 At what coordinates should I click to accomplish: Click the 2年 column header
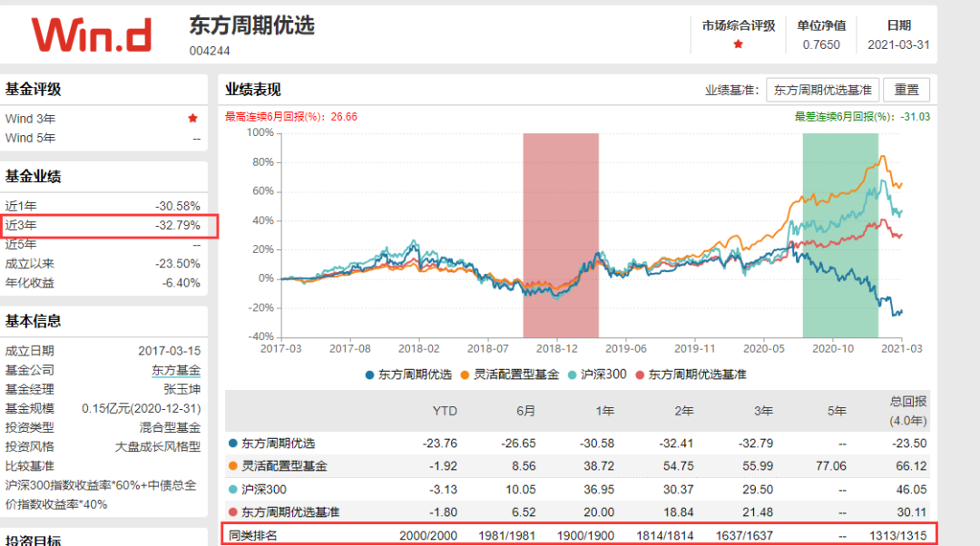click(x=684, y=411)
